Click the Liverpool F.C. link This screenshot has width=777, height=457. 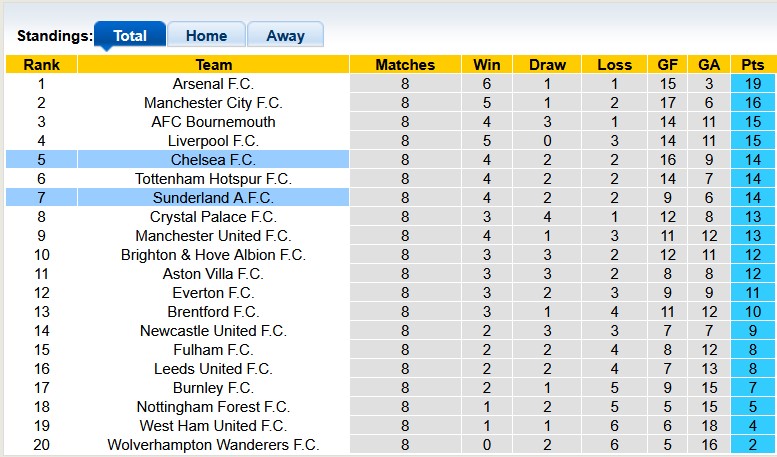pyautogui.click(x=213, y=141)
